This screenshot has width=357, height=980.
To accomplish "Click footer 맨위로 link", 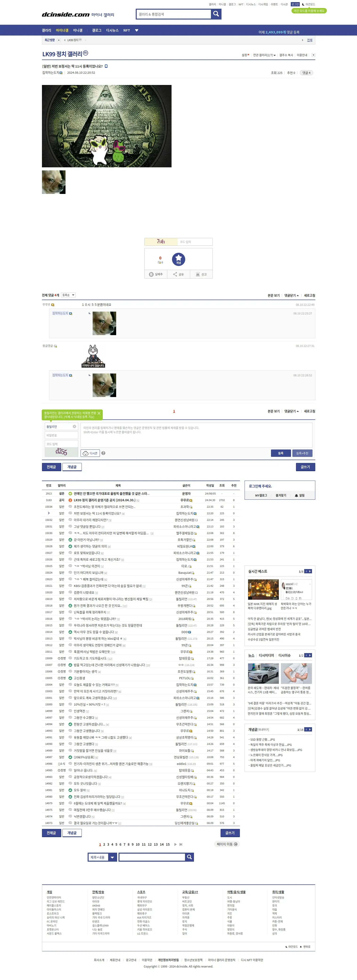I will click(x=305, y=947).
